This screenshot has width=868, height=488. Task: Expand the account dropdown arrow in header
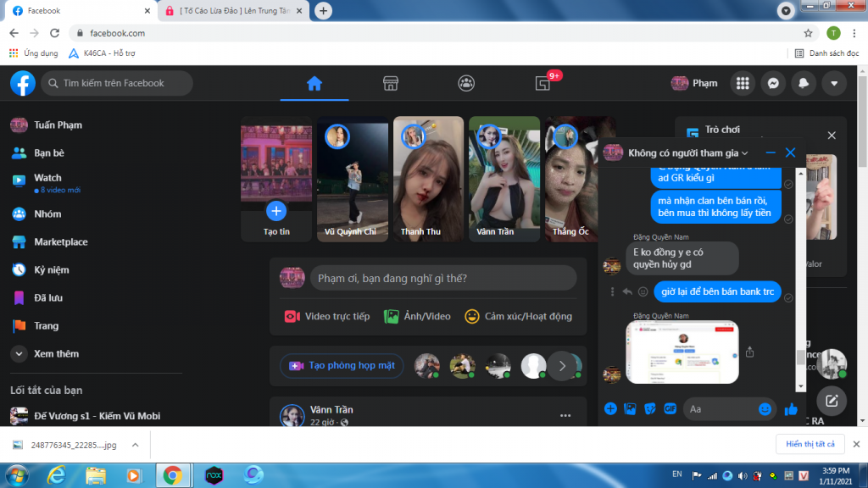click(834, 83)
